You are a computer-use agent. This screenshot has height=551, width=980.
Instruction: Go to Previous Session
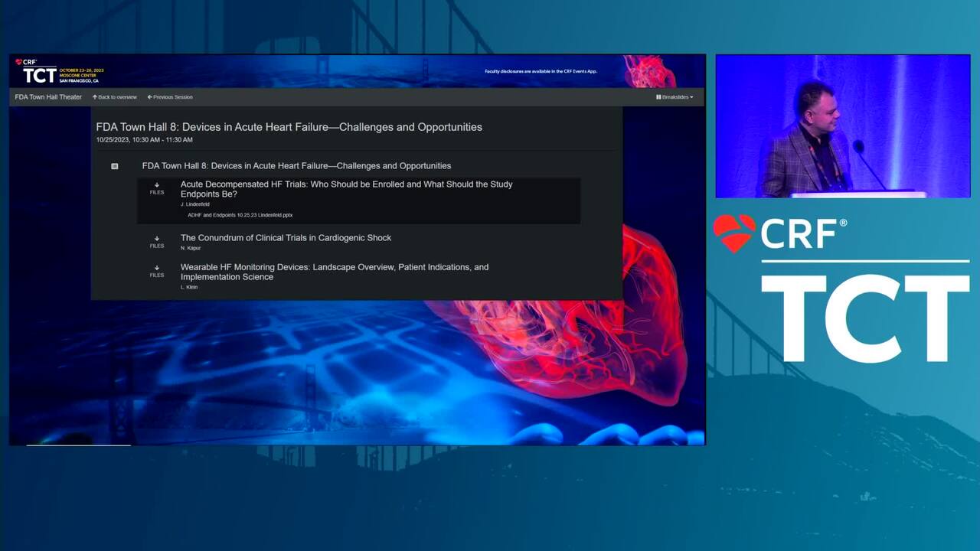pyautogui.click(x=170, y=97)
